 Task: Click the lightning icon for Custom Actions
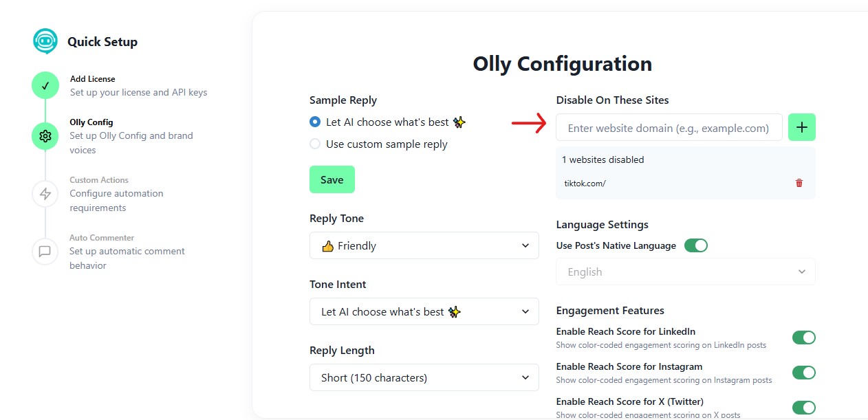(45, 193)
